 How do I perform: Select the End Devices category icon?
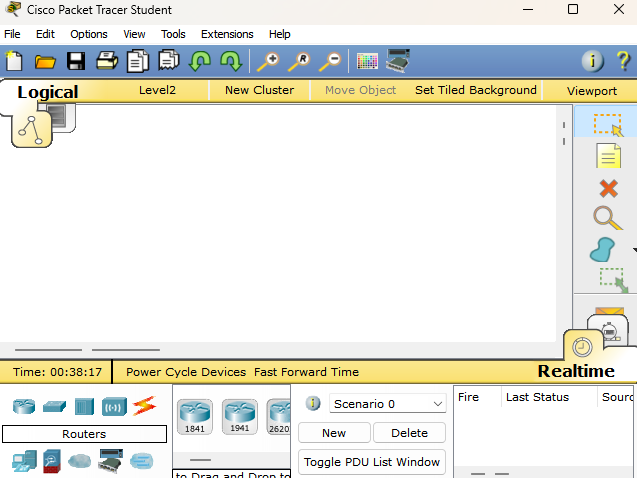[x=24, y=461]
